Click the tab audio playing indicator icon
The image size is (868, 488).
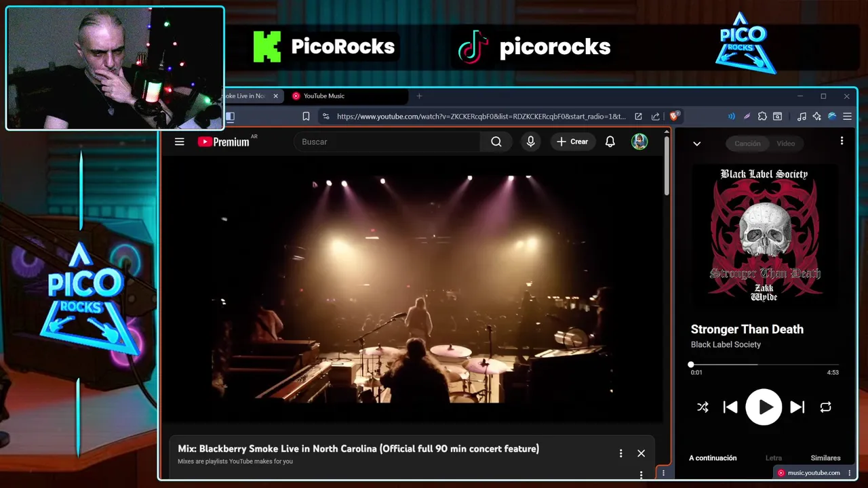[732, 117]
